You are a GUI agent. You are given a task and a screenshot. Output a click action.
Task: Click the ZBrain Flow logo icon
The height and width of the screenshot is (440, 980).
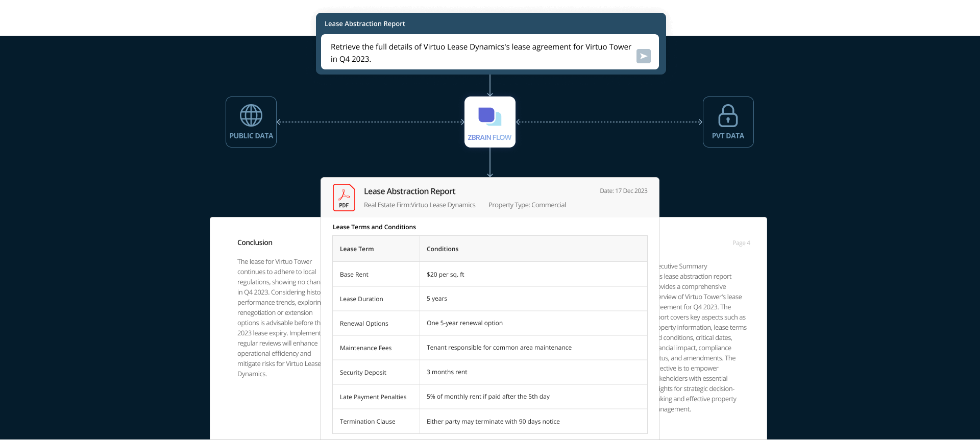pyautogui.click(x=489, y=116)
